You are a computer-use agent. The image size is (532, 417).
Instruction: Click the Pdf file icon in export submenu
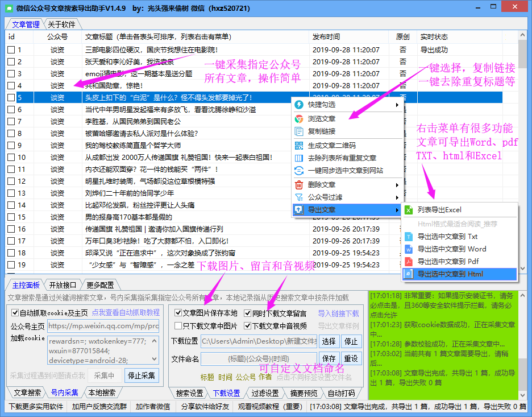point(409,262)
